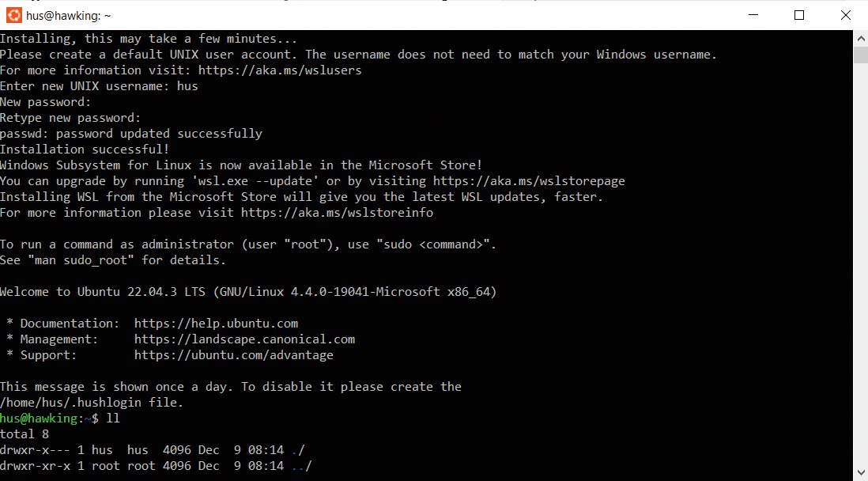
Task: Open the https://ubuntu.com/advantage support link
Action: (234, 355)
